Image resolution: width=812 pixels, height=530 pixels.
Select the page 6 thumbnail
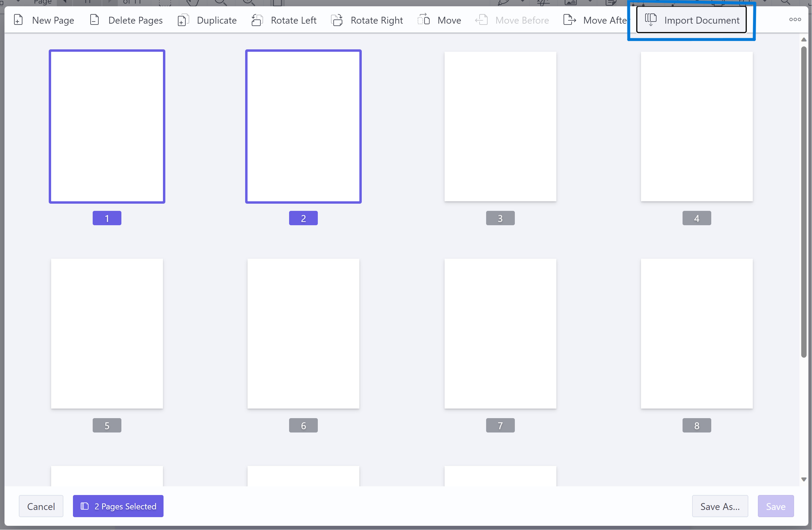pyautogui.click(x=303, y=333)
